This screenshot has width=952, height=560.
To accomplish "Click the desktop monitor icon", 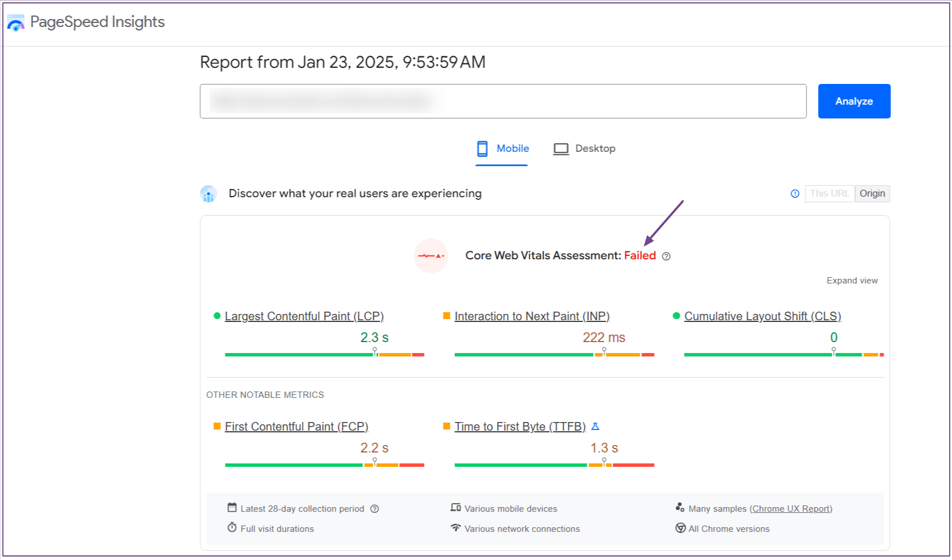I will [x=560, y=149].
